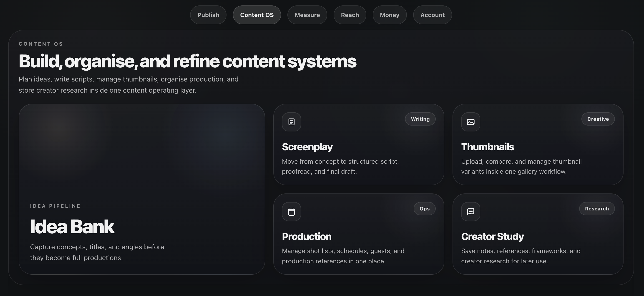The height and width of the screenshot is (296, 644).
Task: Click the Writing tag on Screenplay card
Action: click(x=420, y=119)
